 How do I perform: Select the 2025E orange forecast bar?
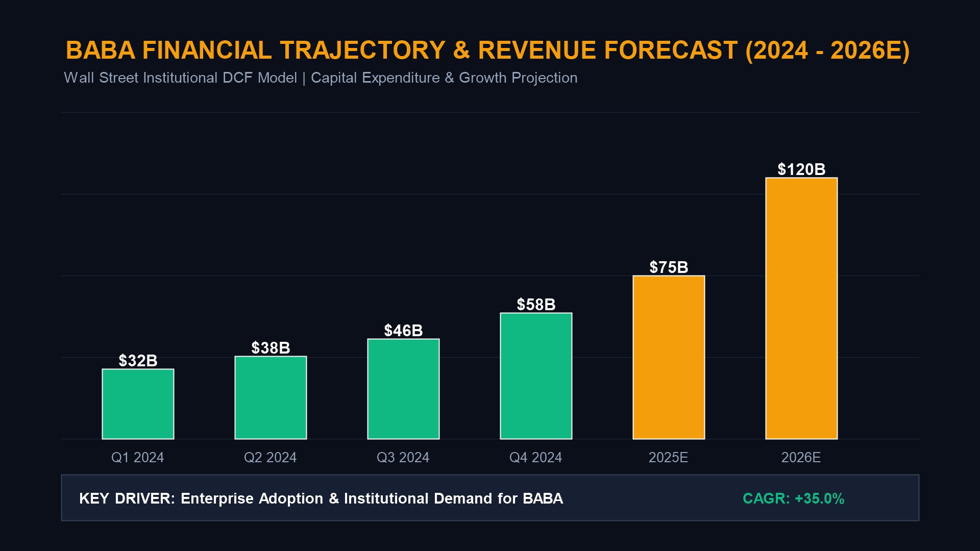coord(669,357)
